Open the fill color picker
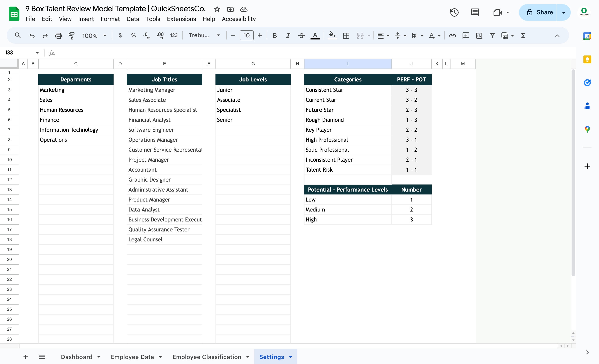This screenshot has height=364, width=599. pos(332,36)
